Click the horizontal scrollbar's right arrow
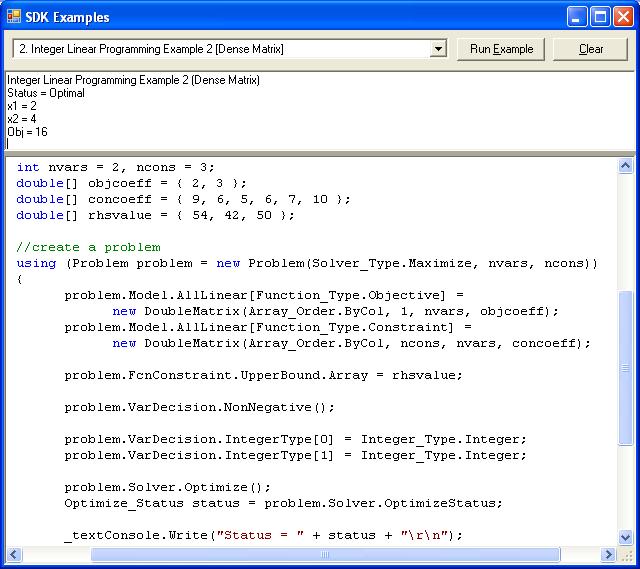 pyautogui.click(x=609, y=554)
